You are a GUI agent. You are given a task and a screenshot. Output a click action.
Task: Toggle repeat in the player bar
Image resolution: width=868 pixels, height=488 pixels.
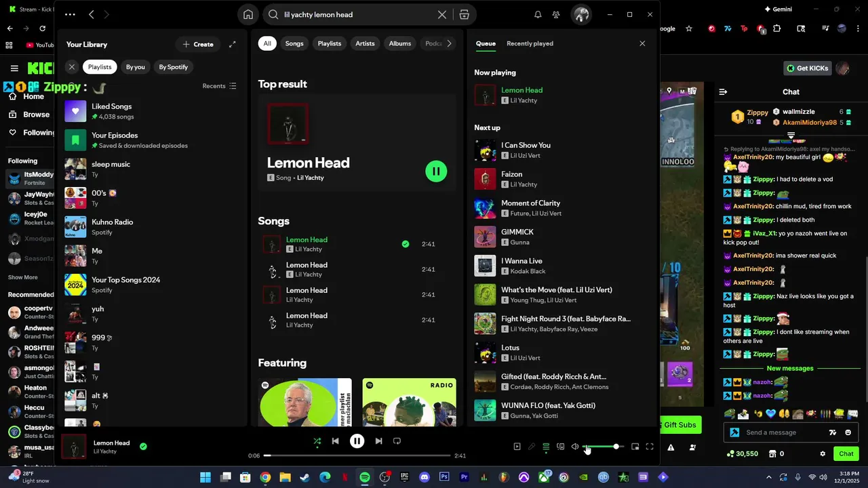tap(397, 441)
